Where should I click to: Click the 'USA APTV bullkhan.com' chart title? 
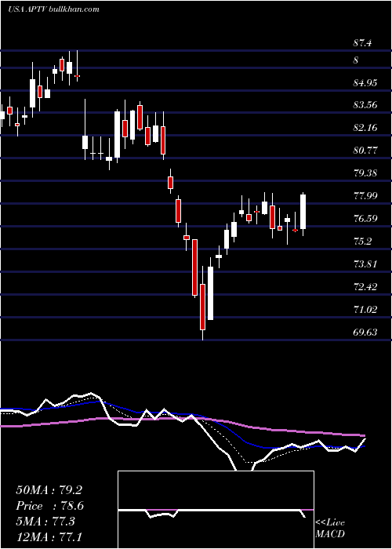[x=53, y=9]
